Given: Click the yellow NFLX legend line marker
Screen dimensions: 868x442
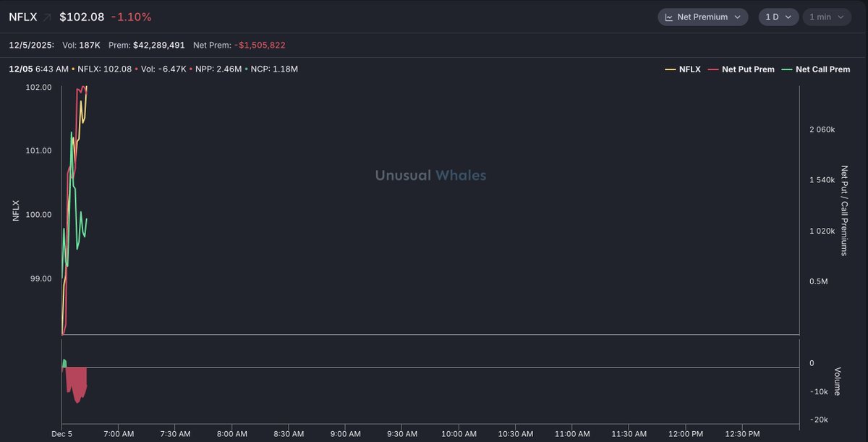Looking at the screenshot, I should point(671,69).
